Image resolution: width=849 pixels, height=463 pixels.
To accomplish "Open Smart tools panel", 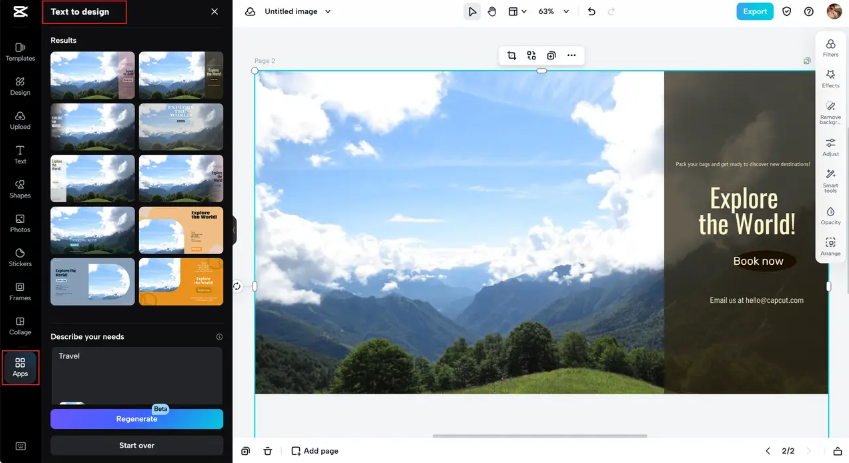I will pyautogui.click(x=830, y=180).
